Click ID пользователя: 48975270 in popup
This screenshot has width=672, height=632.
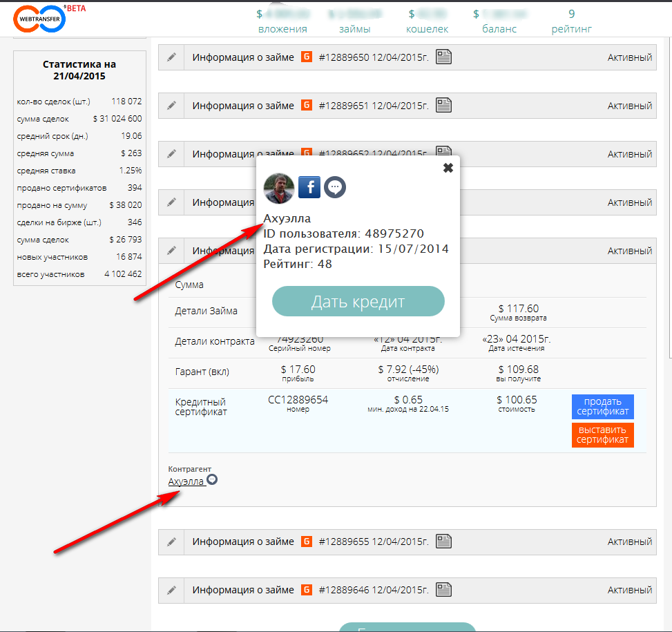(x=343, y=233)
